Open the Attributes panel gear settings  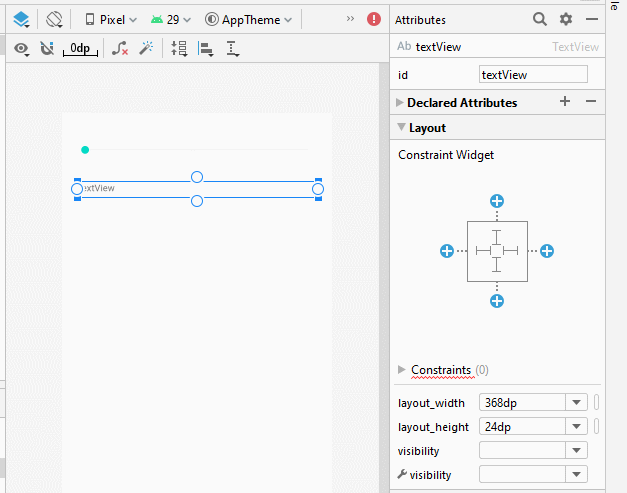(x=566, y=19)
